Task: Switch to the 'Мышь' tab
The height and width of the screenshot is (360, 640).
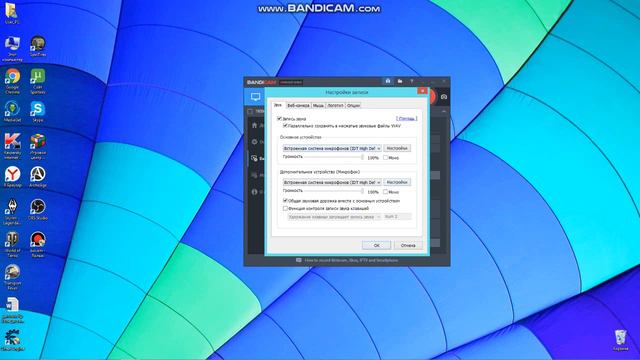Action: [318, 105]
